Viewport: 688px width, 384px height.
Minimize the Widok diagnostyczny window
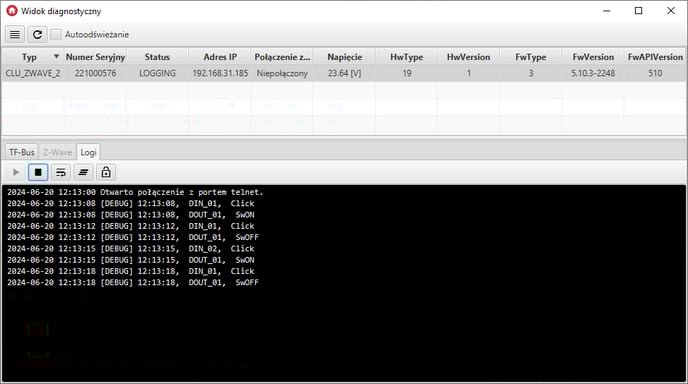(607, 11)
